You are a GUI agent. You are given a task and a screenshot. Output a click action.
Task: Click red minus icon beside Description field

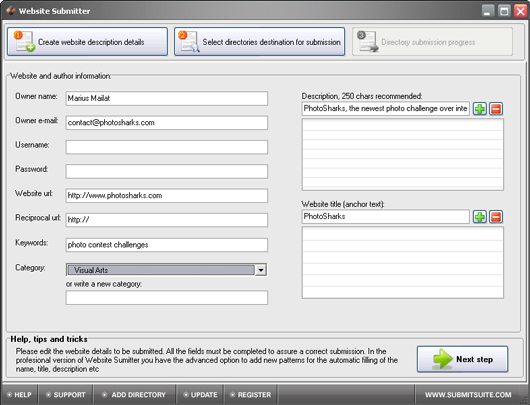(496, 109)
